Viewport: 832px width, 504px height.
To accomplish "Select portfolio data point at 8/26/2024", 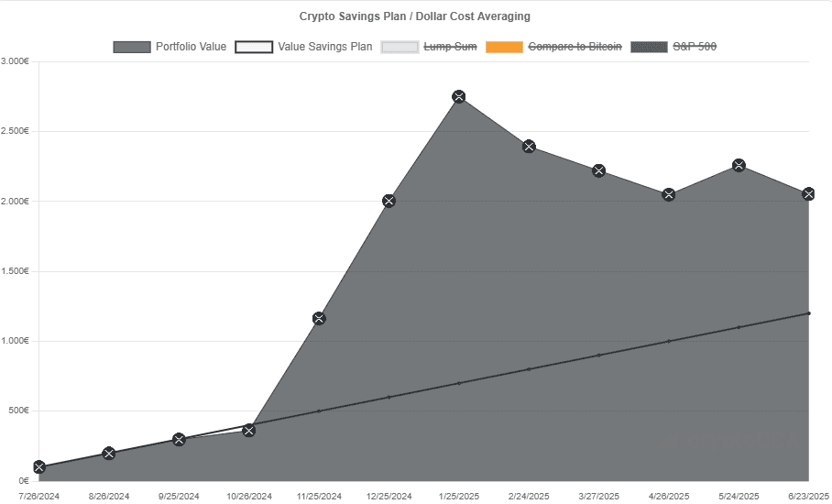I will [x=109, y=453].
